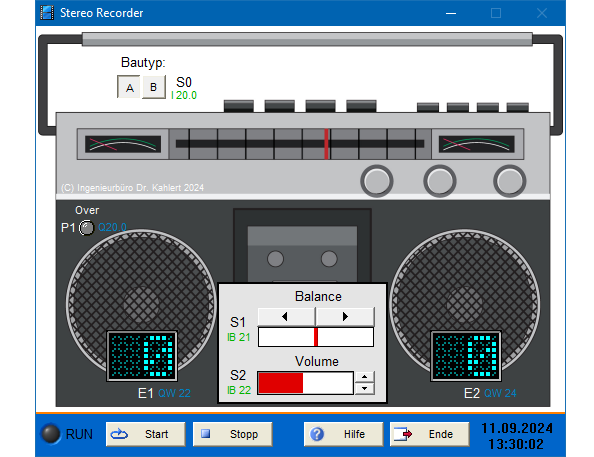Image resolution: width=594 pixels, height=457 pixels.
Task: Click the Balance indicator bar
Action: 316,337
